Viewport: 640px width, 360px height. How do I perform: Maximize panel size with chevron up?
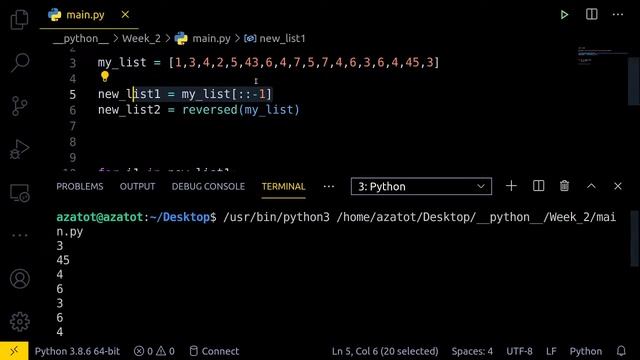(x=591, y=186)
